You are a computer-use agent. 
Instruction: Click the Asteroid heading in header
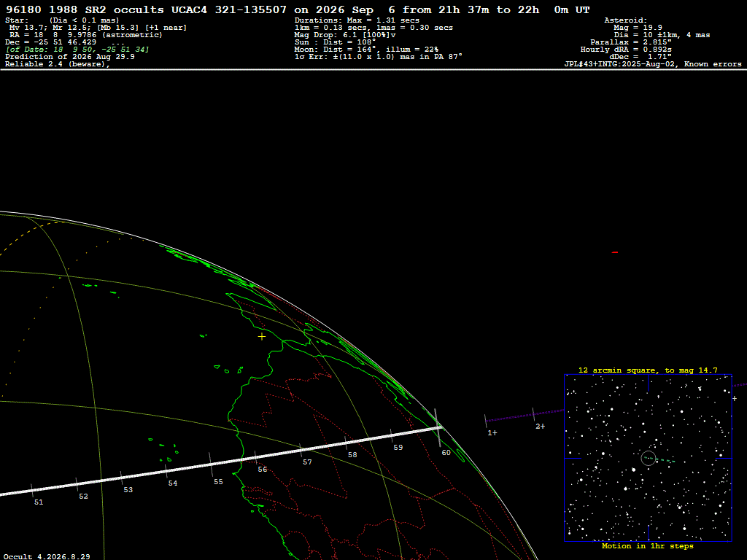tap(625, 20)
